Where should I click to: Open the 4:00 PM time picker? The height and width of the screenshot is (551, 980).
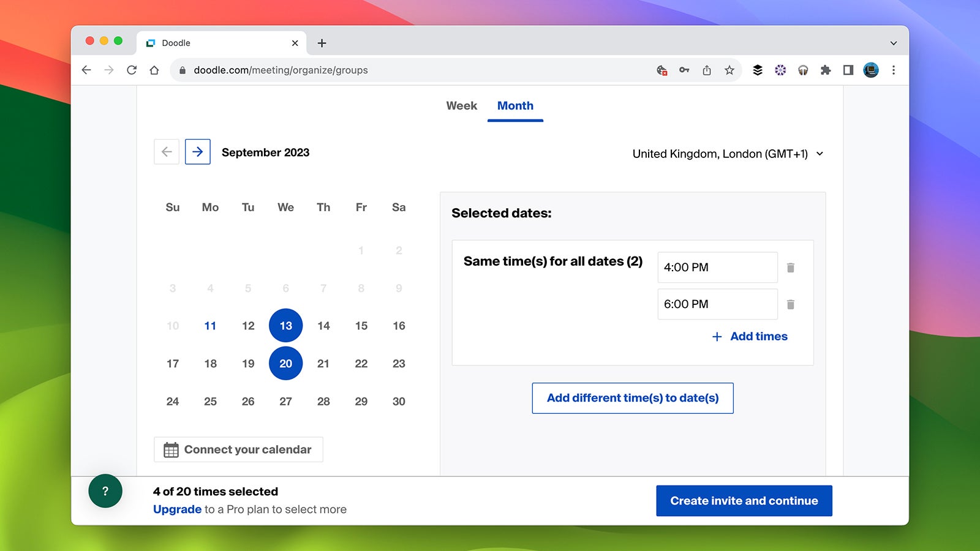point(717,268)
